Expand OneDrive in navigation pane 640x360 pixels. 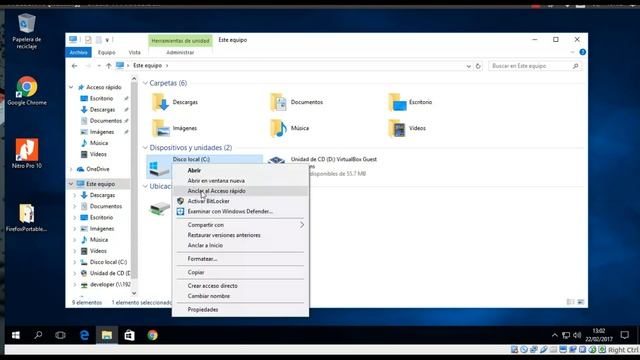(71, 169)
